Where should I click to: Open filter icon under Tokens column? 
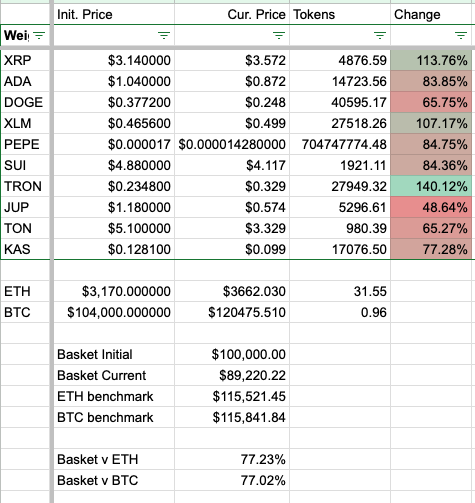click(x=380, y=35)
